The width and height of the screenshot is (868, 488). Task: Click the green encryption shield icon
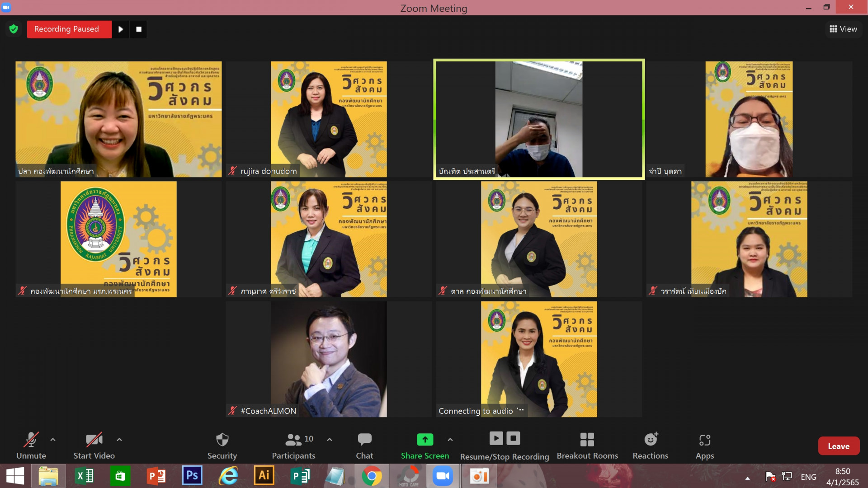(x=14, y=29)
